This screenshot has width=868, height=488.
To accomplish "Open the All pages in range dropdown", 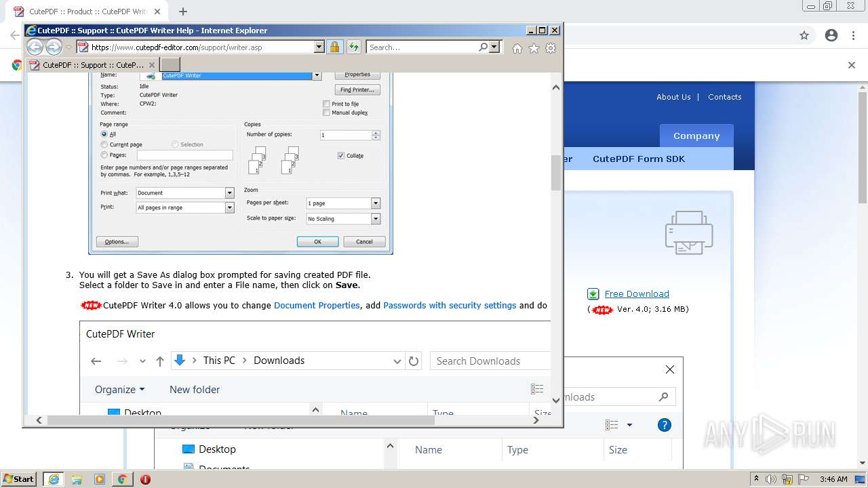I will click(x=229, y=208).
